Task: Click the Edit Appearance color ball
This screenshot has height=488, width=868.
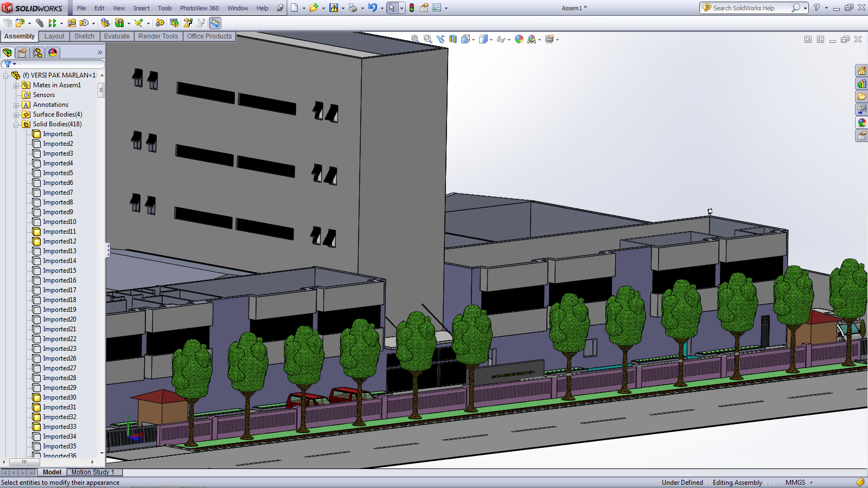Action: 519,39
